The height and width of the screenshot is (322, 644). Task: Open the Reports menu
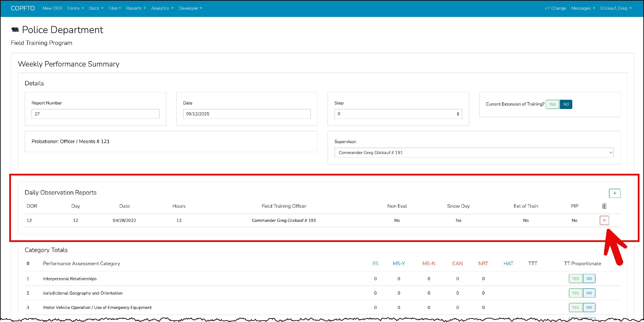(136, 8)
